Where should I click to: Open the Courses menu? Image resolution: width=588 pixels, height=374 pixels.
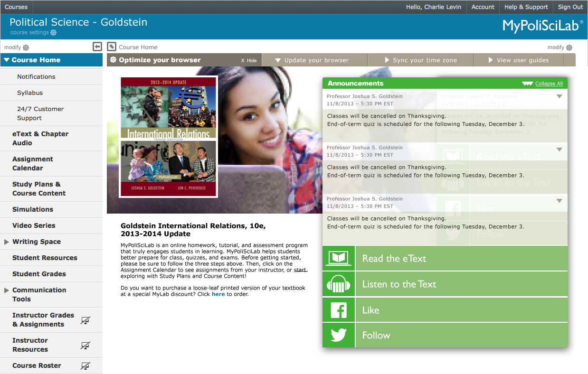pyautogui.click(x=16, y=7)
